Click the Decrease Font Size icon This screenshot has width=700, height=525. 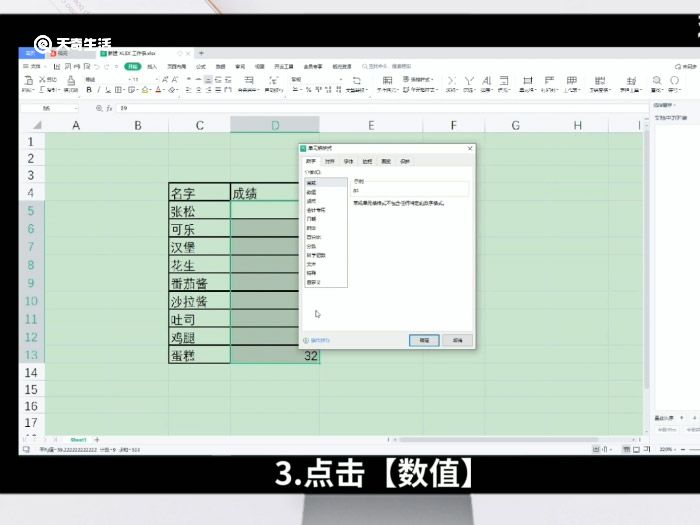175,79
